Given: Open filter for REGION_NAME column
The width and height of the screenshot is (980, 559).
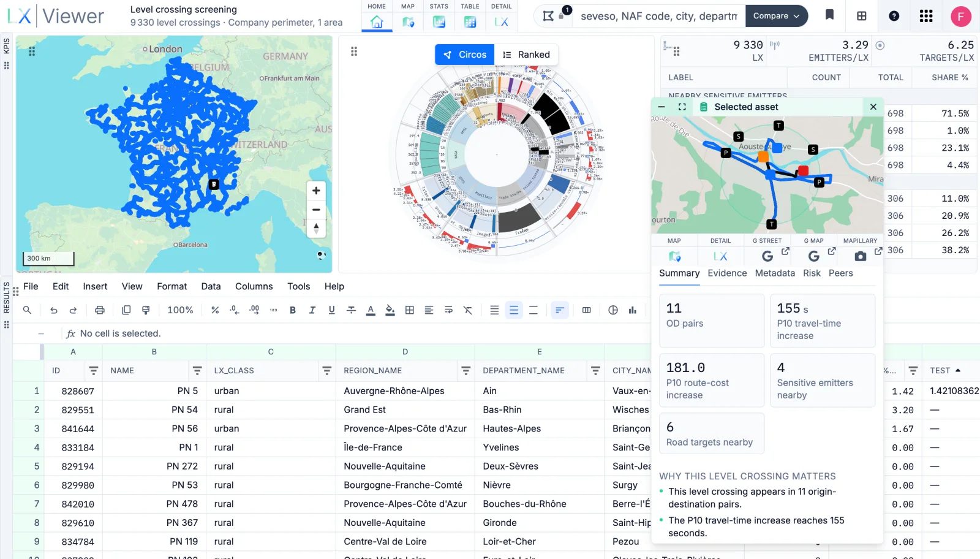Looking at the screenshot, I should tap(466, 371).
